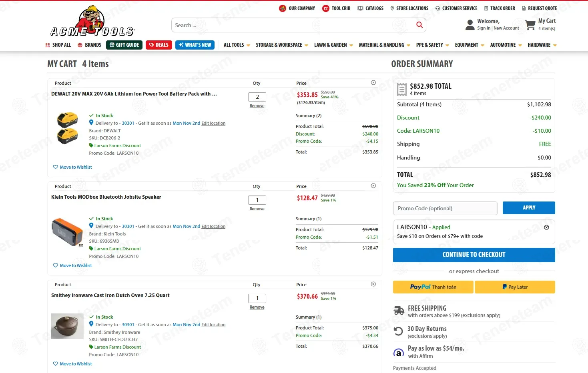Open Klein MODbox speaker thumbnail
The image size is (588, 373).
pos(67,232)
